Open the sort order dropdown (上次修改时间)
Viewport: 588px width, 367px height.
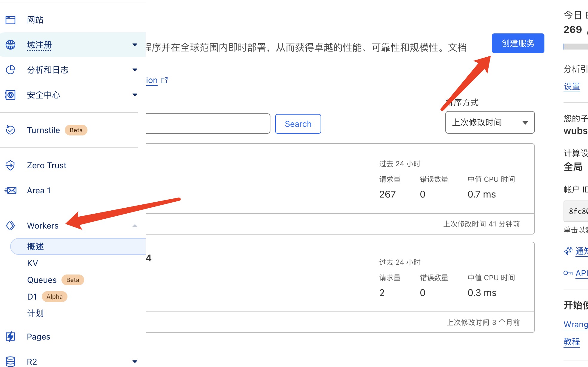tap(490, 123)
